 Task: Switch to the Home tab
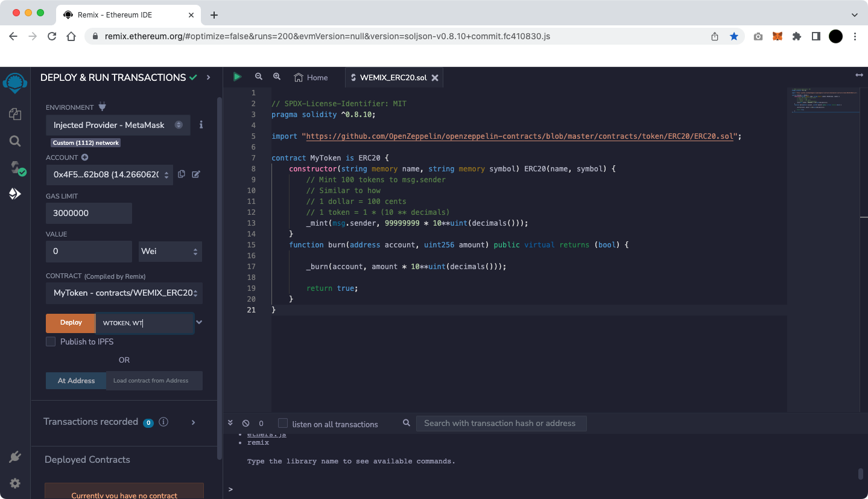click(x=311, y=77)
